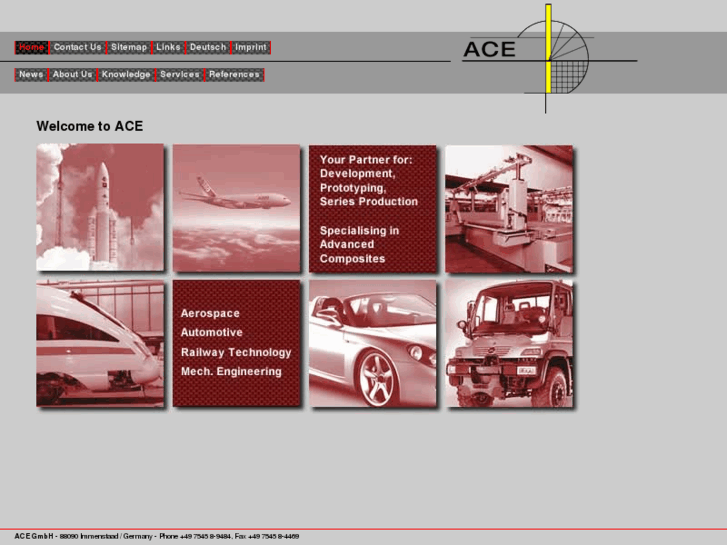Open the References section
This screenshot has width=727, height=545.
tap(234, 75)
